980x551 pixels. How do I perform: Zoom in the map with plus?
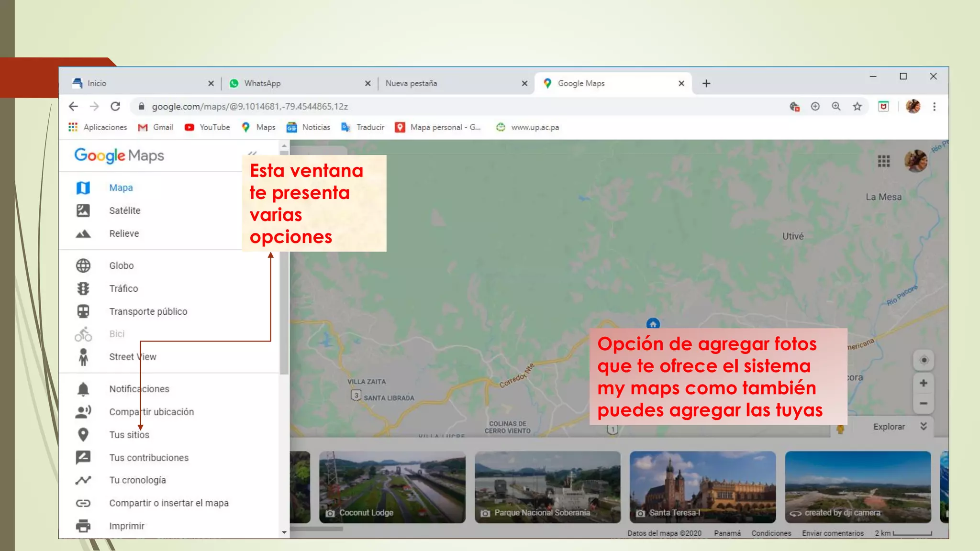pyautogui.click(x=924, y=383)
